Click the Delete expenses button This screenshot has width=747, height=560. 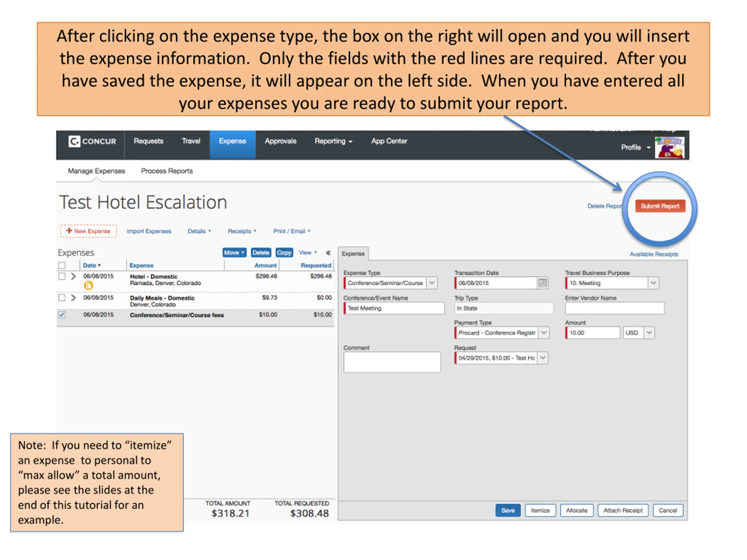click(261, 253)
